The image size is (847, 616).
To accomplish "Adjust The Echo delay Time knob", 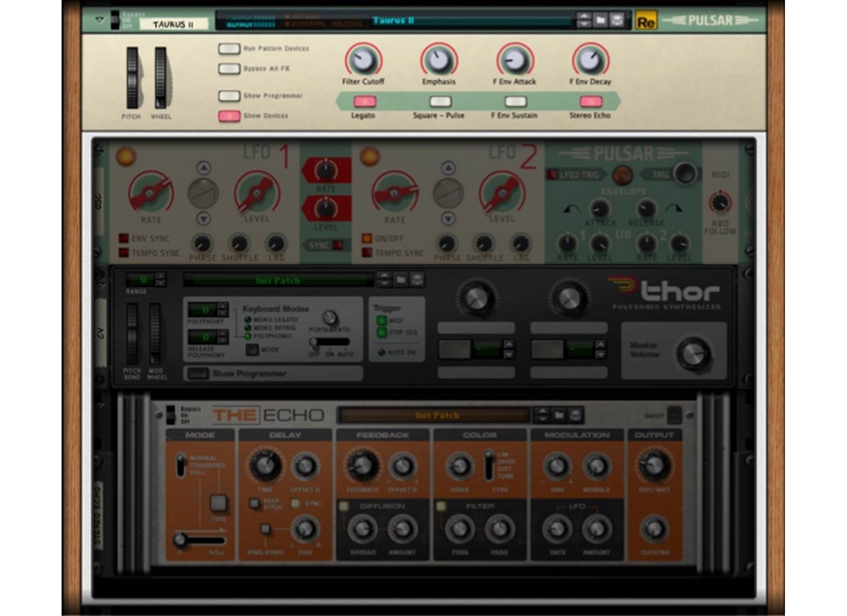I will tap(265, 465).
